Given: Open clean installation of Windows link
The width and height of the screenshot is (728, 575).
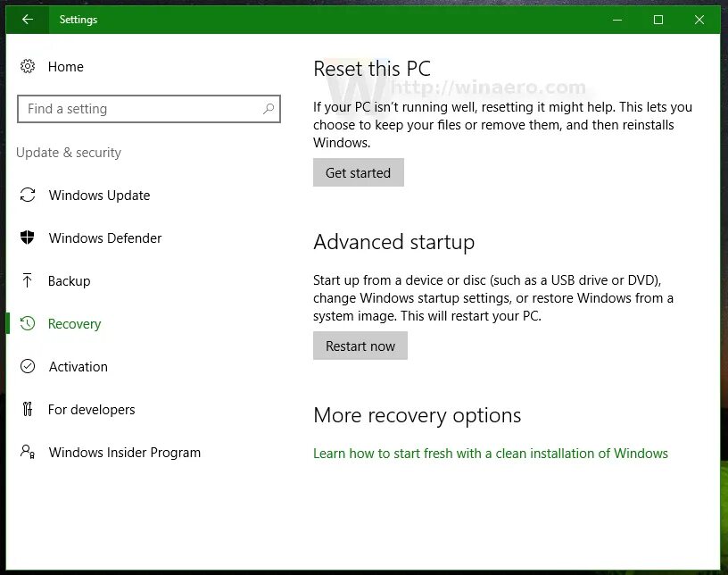Looking at the screenshot, I should pos(491,454).
